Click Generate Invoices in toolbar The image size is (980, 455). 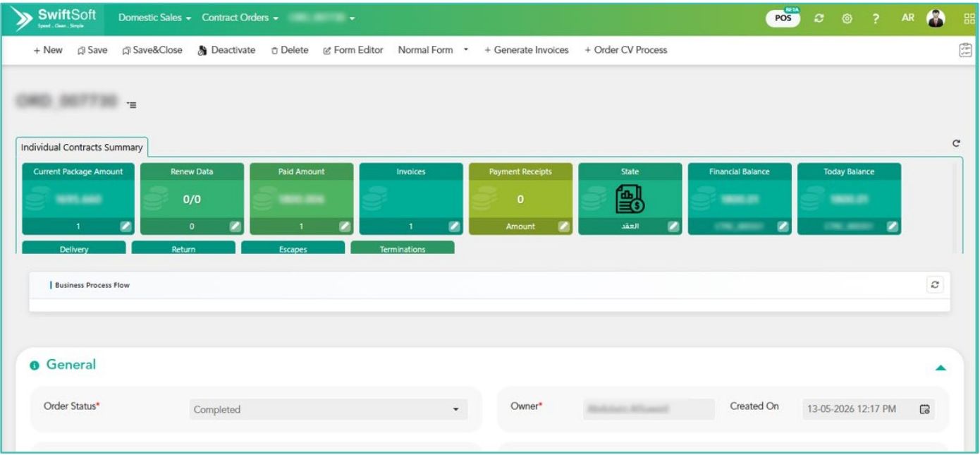527,50
